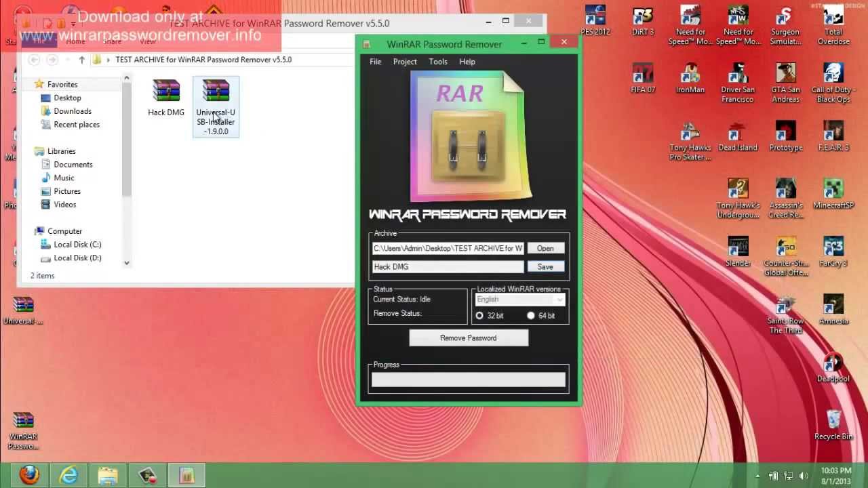Open the Tools menu

pyautogui.click(x=438, y=62)
